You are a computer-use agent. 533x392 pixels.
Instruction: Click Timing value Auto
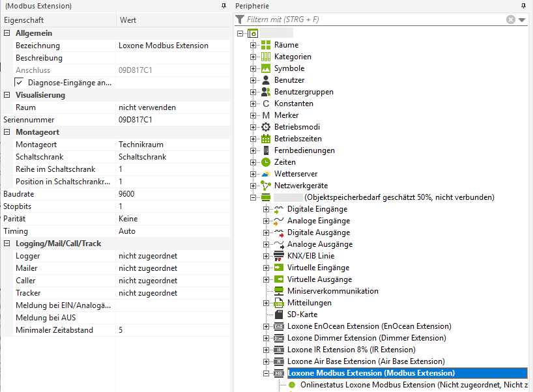[173, 231]
